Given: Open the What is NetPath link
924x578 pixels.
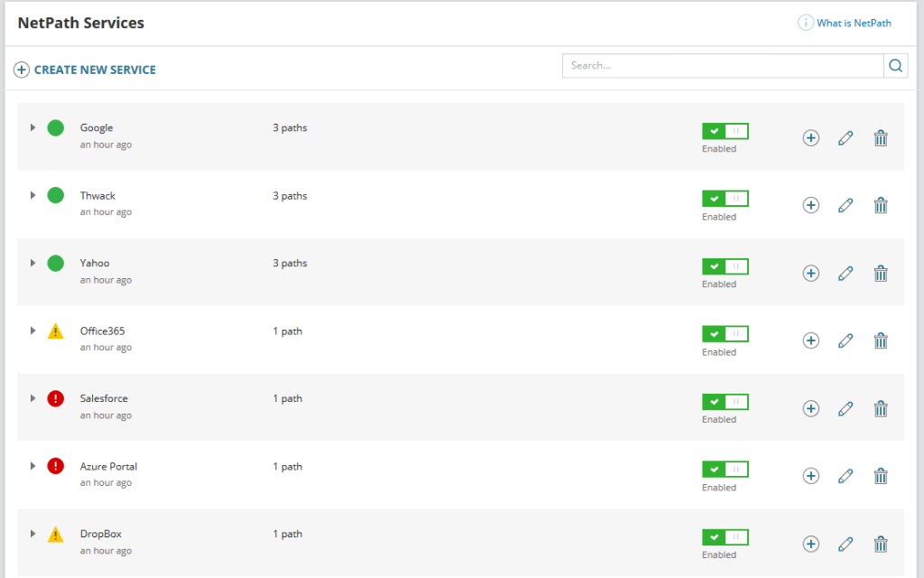Looking at the screenshot, I should [853, 23].
